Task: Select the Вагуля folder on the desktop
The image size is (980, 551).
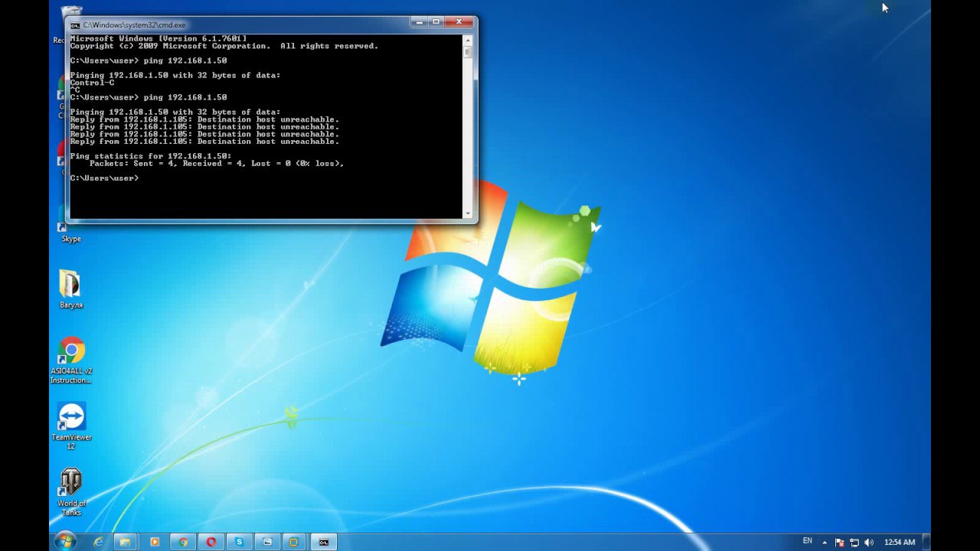Action: [71, 289]
